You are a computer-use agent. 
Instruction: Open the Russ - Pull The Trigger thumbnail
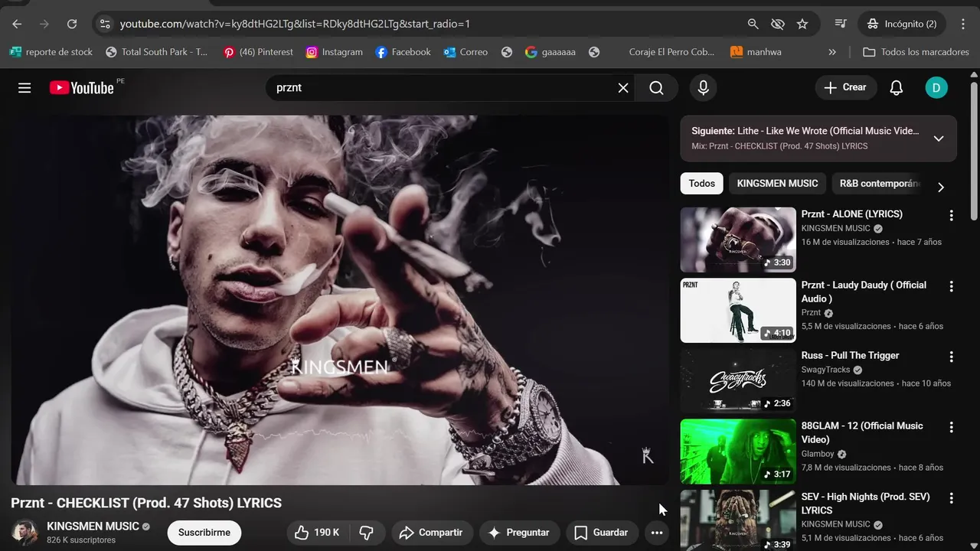(x=738, y=380)
